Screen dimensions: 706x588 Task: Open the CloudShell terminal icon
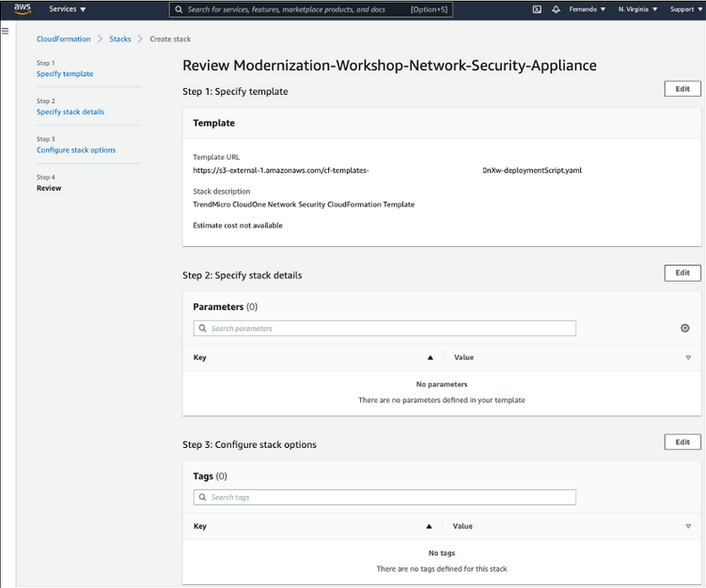537,9
